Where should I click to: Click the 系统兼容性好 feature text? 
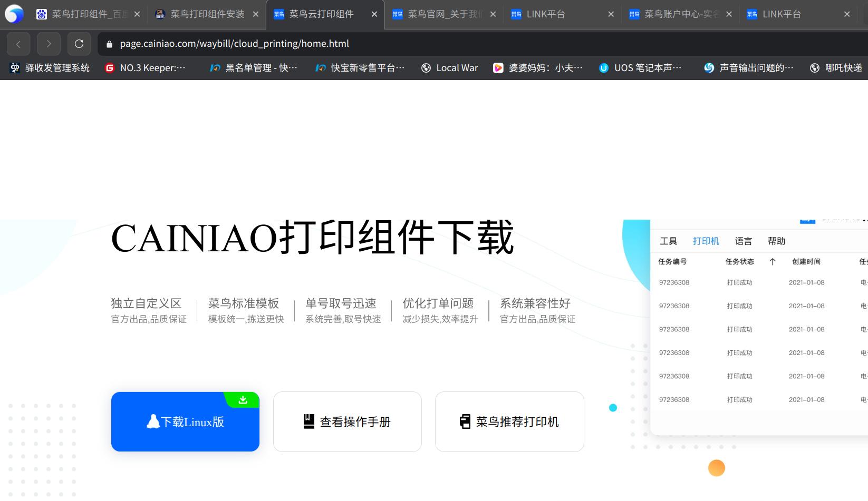[x=535, y=303]
